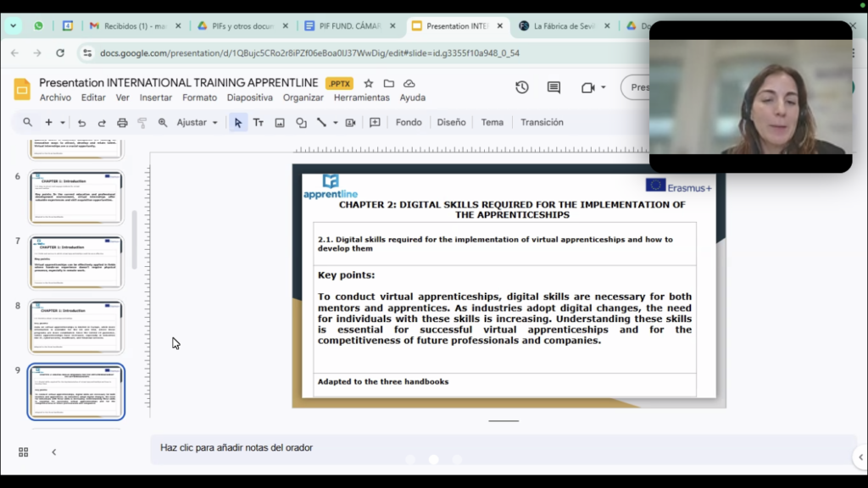
Task: Click the Transición button
Action: 542,123
